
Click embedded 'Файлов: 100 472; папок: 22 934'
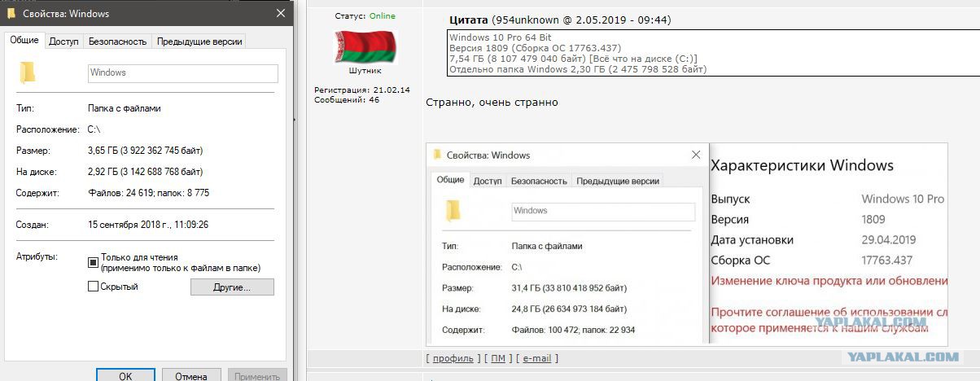pyautogui.click(x=573, y=331)
